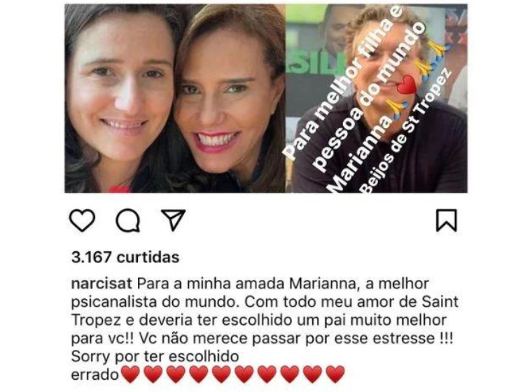The image size is (532, 392).
Task: Like the post with the heart icon
Action: (x=82, y=220)
